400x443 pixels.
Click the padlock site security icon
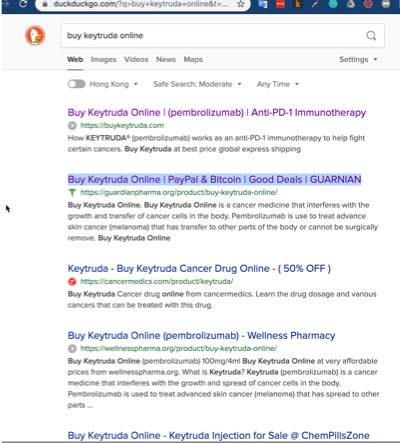click(45, 4)
